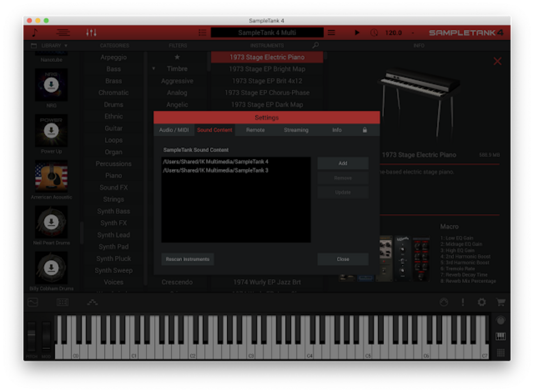This screenshot has height=392, width=534.
Task: Click the favorites star filter
Action: (177, 57)
